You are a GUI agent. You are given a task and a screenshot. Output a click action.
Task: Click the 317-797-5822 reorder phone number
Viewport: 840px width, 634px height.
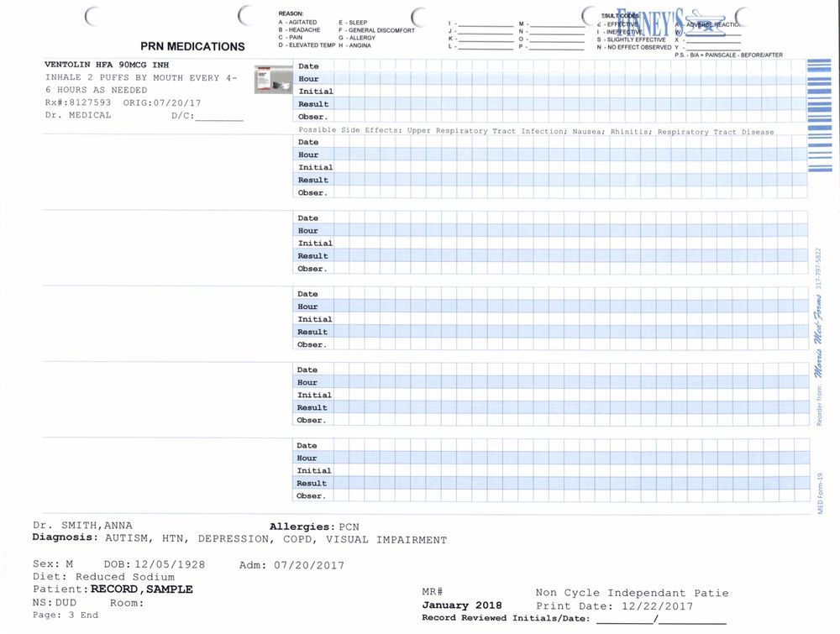tap(818, 269)
